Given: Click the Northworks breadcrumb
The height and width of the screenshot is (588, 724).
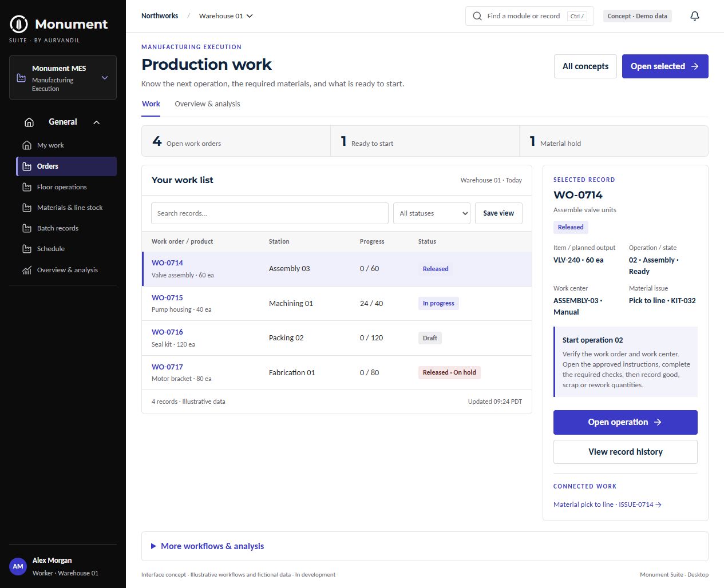Looking at the screenshot, I should [x=160, y=16].
